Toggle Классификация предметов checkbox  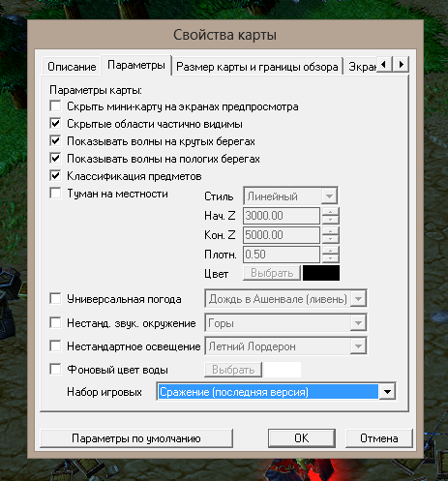55,175
